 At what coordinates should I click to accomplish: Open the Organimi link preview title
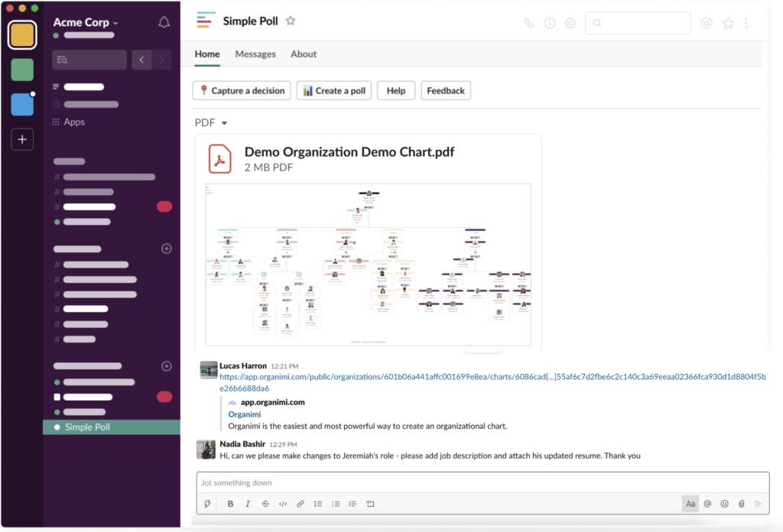(244, 414)
